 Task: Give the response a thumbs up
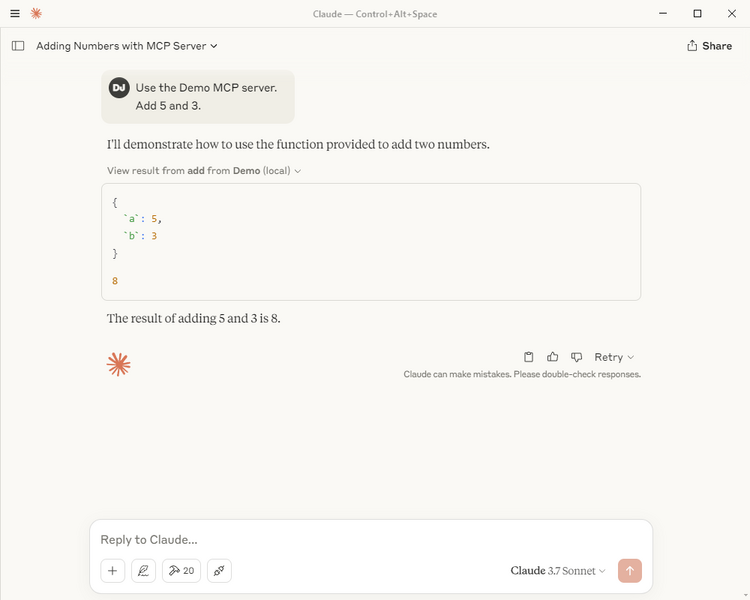tap(553, 357)
